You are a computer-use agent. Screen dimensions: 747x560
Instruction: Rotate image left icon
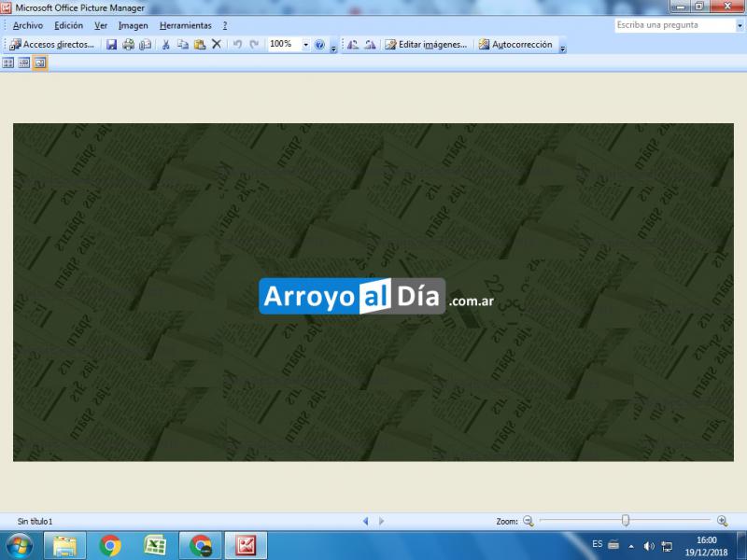pos(353,45)
